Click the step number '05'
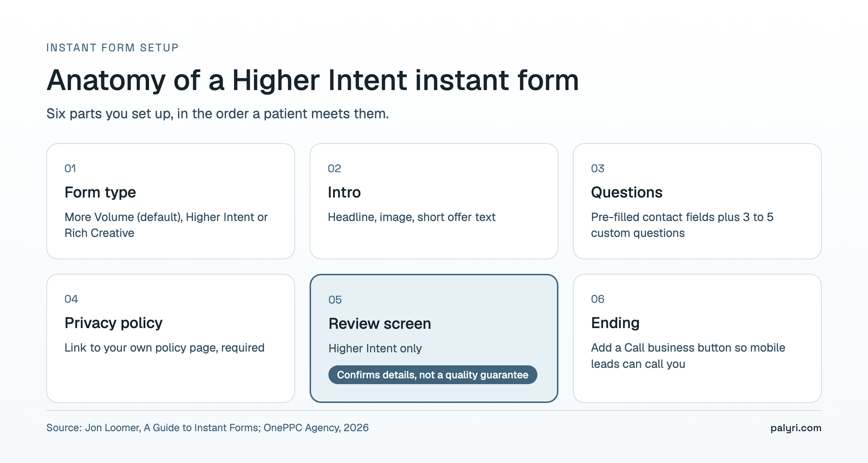 335,300
